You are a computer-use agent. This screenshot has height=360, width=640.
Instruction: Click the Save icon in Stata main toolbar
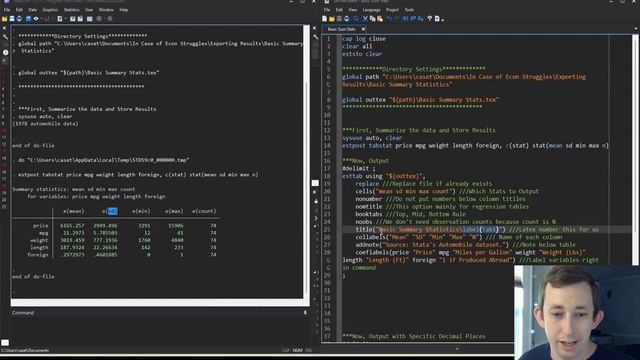pos(12,19)
